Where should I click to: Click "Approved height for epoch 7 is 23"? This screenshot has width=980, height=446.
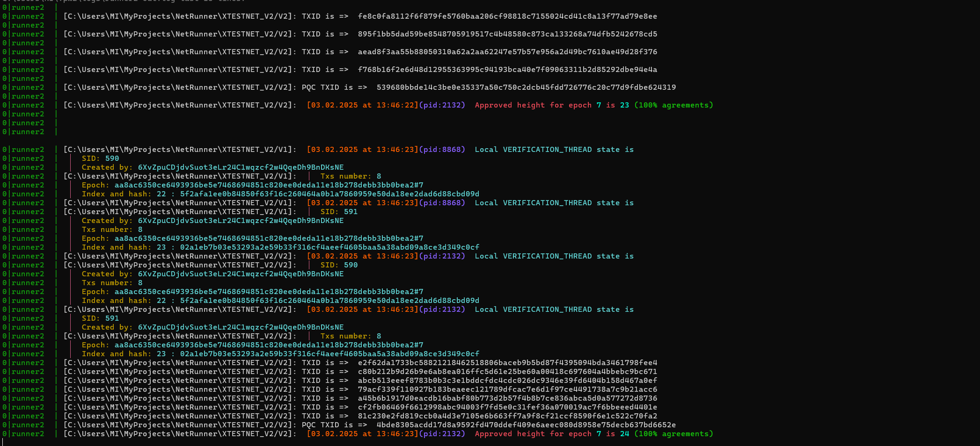coord(552,105)
